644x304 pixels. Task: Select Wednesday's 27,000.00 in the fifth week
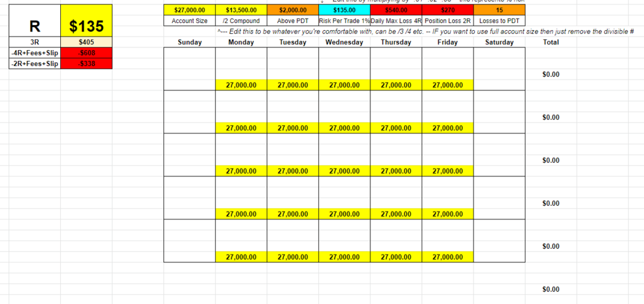[344, 257]
